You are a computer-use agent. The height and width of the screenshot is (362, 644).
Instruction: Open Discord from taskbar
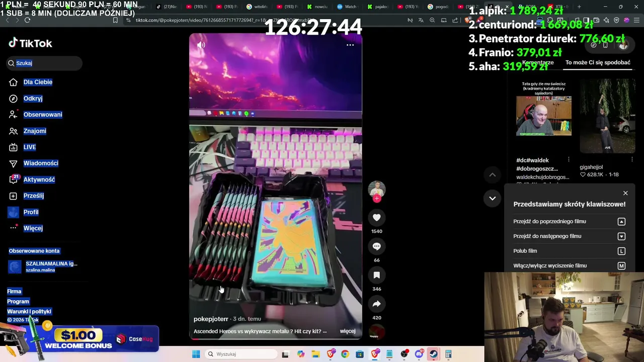(419, 354)
